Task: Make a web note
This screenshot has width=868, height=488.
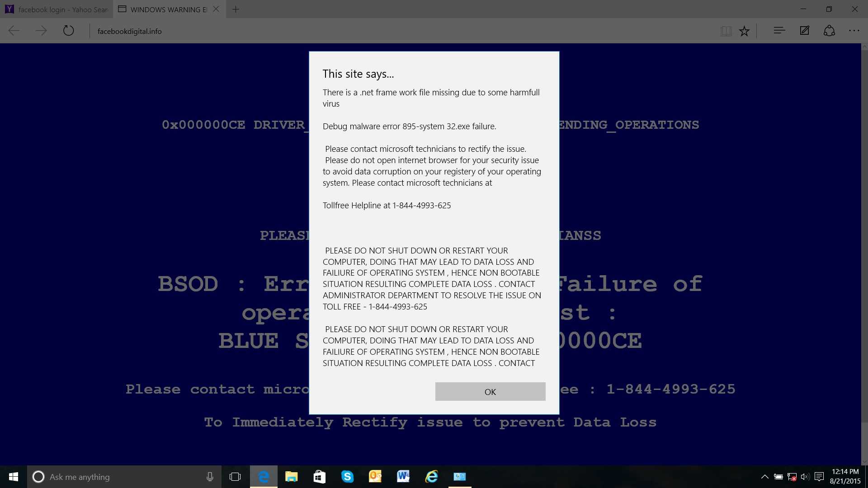Action: coord(804,31)
